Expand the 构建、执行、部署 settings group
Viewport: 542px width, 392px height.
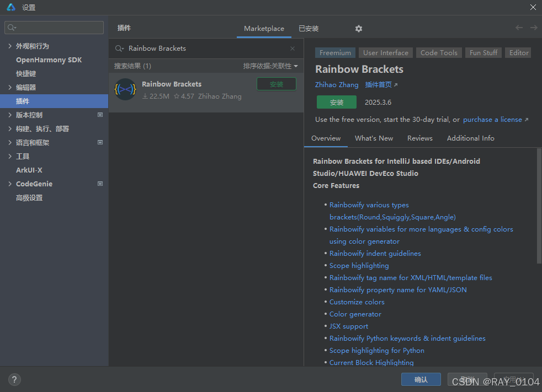10,129
